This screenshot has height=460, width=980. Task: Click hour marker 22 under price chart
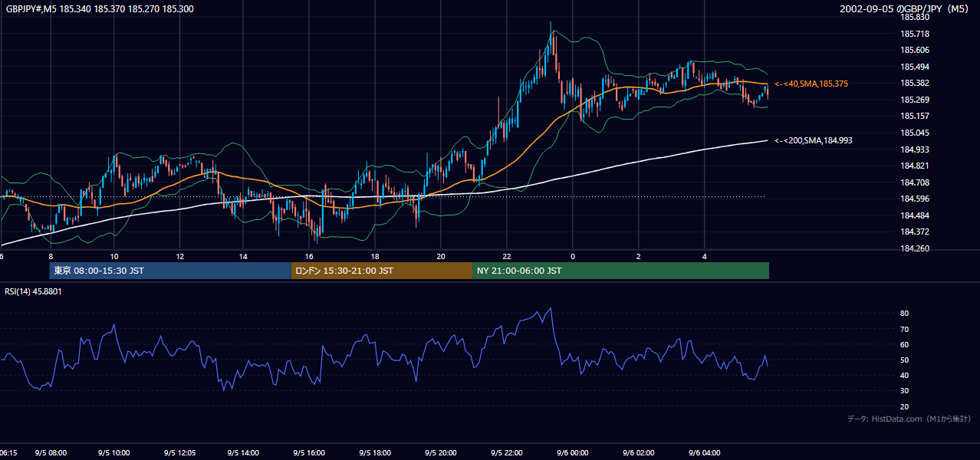coord(507,256)
